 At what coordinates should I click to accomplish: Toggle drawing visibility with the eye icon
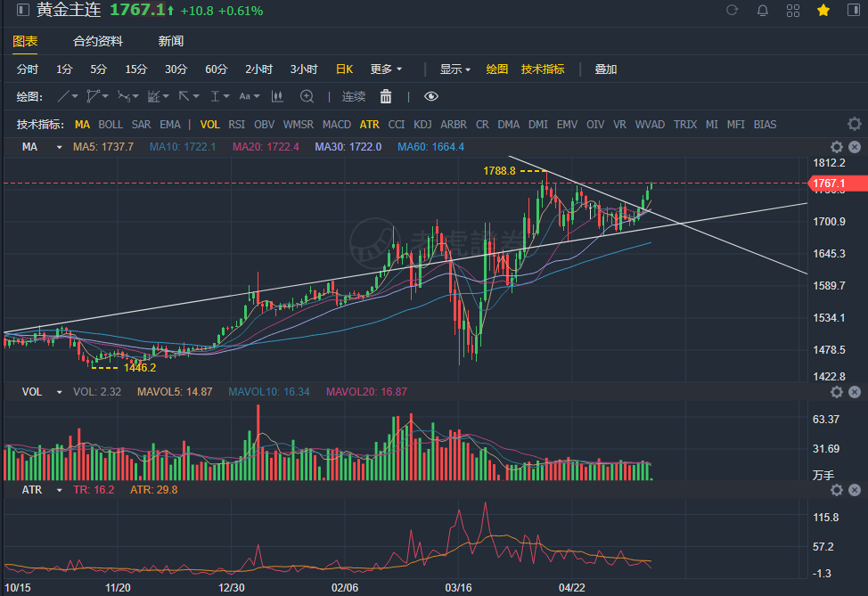431,96
